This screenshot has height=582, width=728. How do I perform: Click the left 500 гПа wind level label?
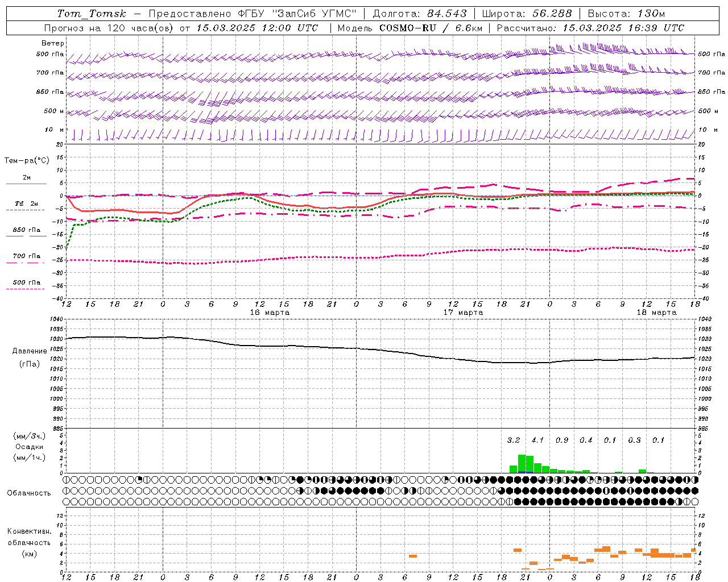pyautogui.click(x=50, y=55)
